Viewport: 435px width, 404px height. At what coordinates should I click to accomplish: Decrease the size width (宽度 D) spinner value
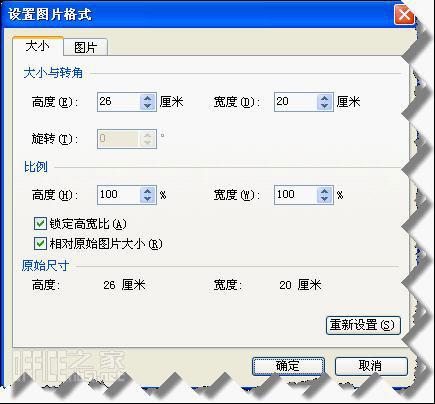click(325, 106)
